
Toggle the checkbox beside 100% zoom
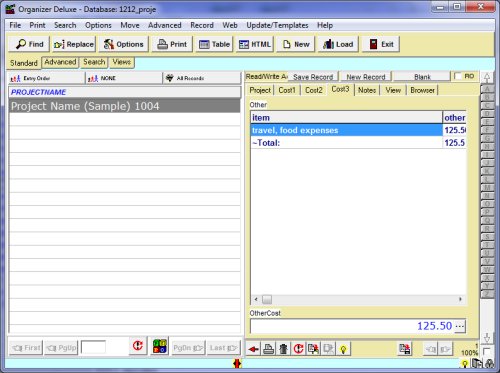pyautogui.click(x=487, y=351)
